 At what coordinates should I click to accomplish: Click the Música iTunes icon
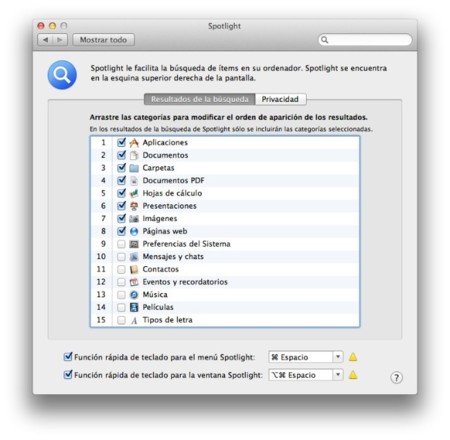134,295
